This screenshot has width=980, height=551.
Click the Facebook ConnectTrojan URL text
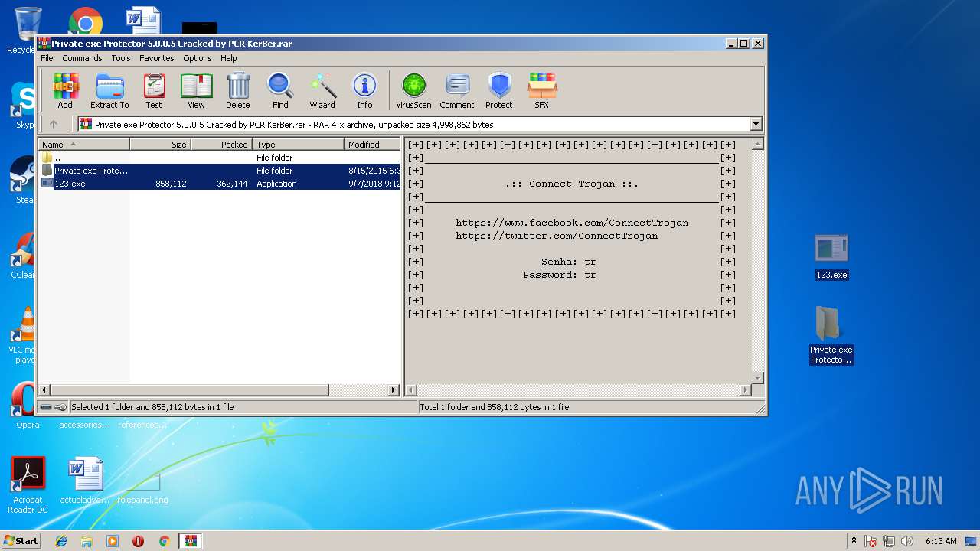point(572,223)
